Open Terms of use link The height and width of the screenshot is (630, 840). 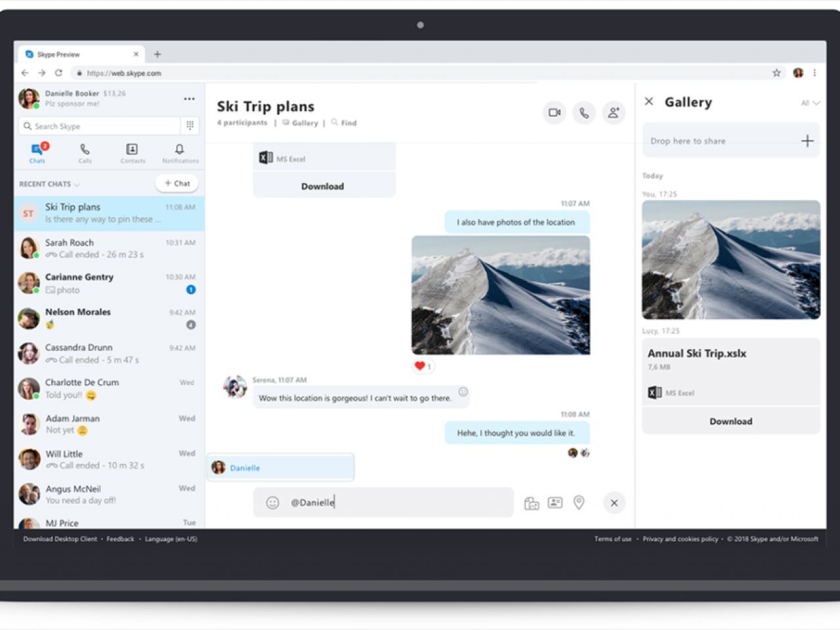coord(613,539)
